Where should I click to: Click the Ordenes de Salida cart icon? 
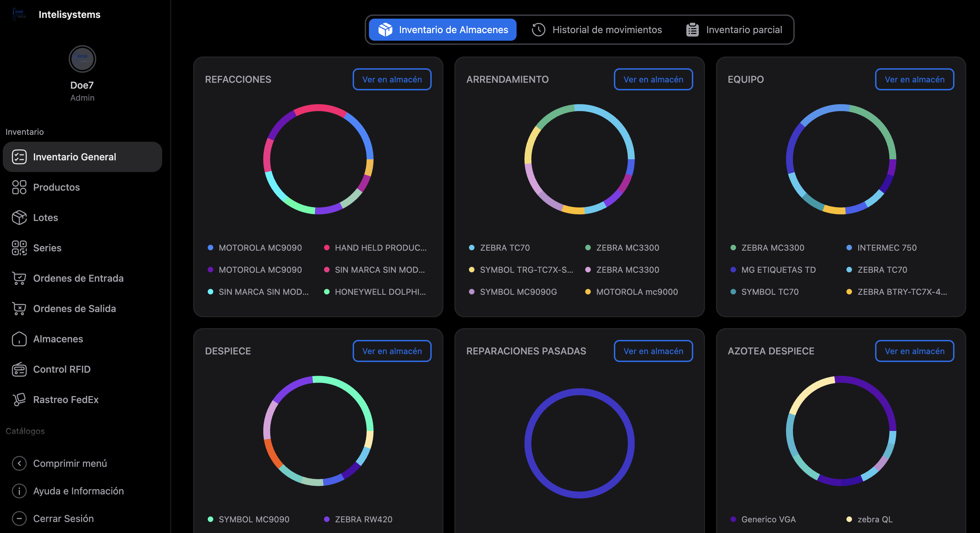click(x=19, y=309)
